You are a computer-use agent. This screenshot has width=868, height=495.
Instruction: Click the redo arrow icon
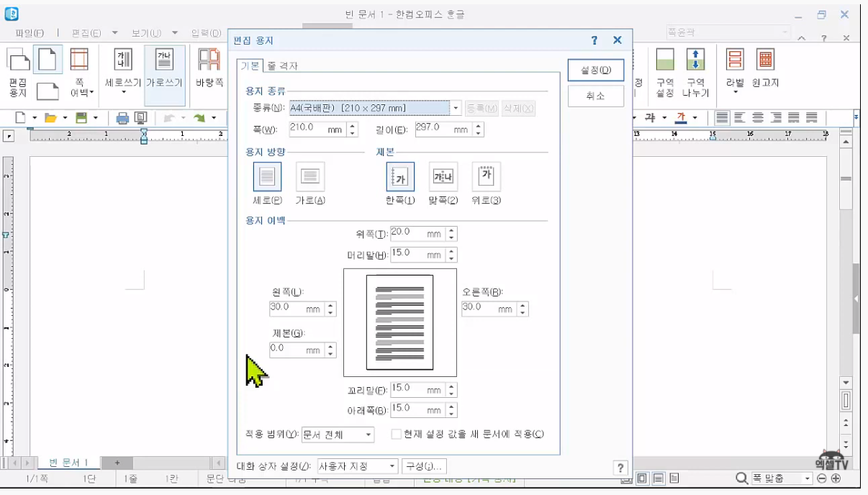point(199,117)
